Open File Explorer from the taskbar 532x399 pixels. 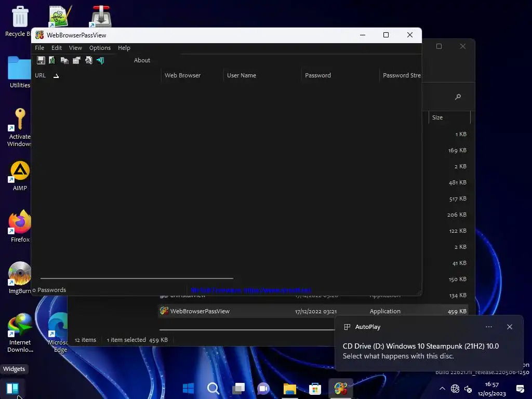click(290, 388)
